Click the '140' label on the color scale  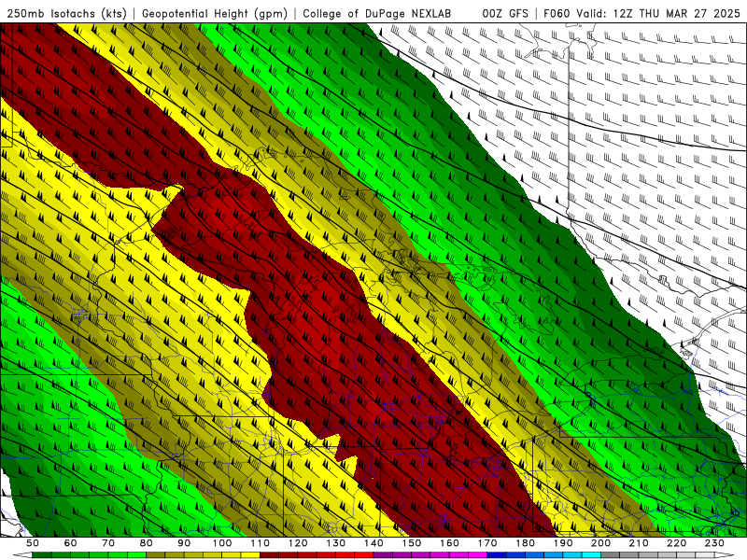(x=373, y=543)
